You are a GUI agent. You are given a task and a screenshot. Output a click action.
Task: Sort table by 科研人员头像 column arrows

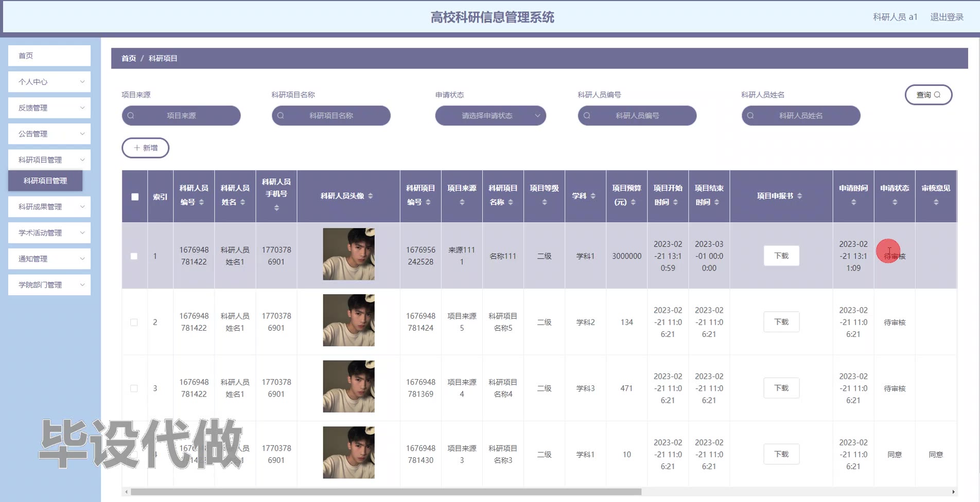coord(371,196)
